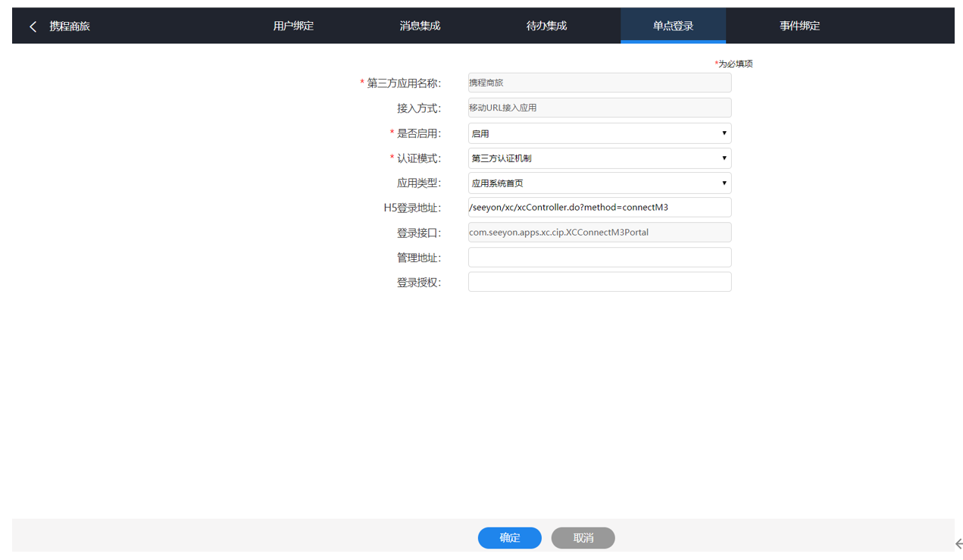Click the 为必填项 required note
This screenshot has width=963, height=560.
(733, 64)
